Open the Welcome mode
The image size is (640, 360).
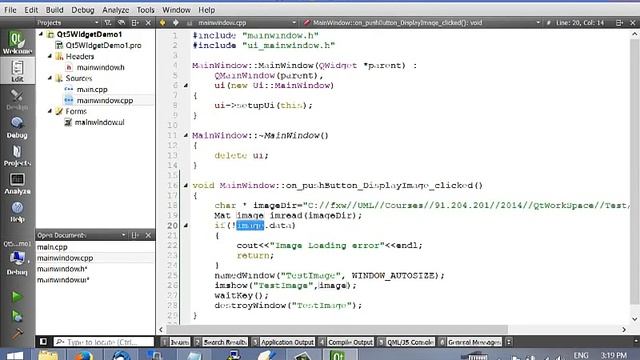click(17, 42)
